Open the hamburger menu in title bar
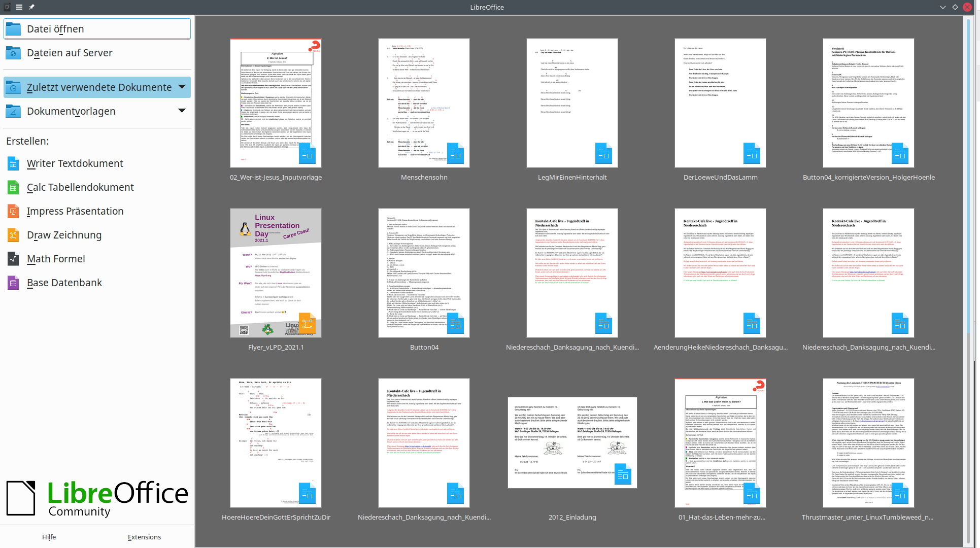Viewport: 980px width, 548px height. click(x=19, y=7)
